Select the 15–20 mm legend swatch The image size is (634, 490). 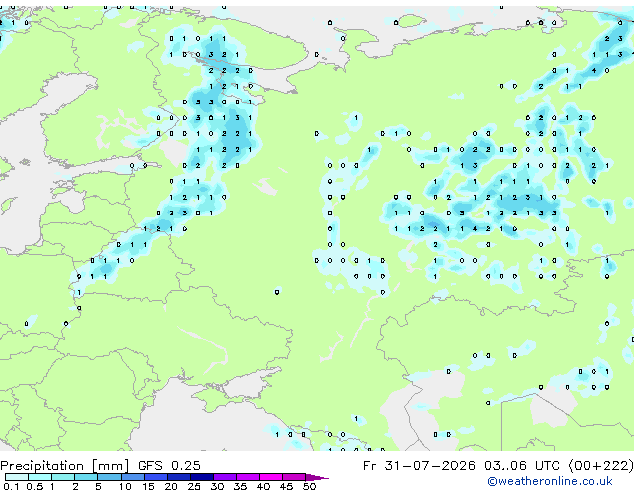tap(155, 477)
